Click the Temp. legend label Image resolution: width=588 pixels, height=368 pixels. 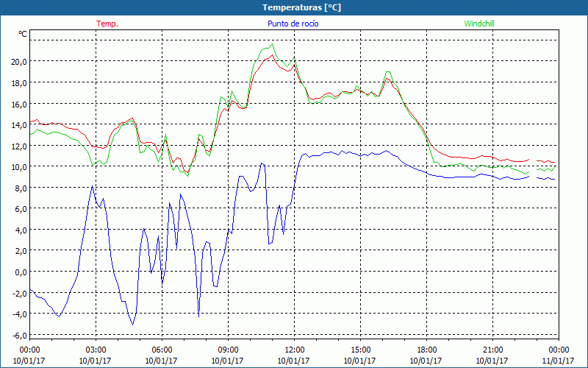click(107, 24)
